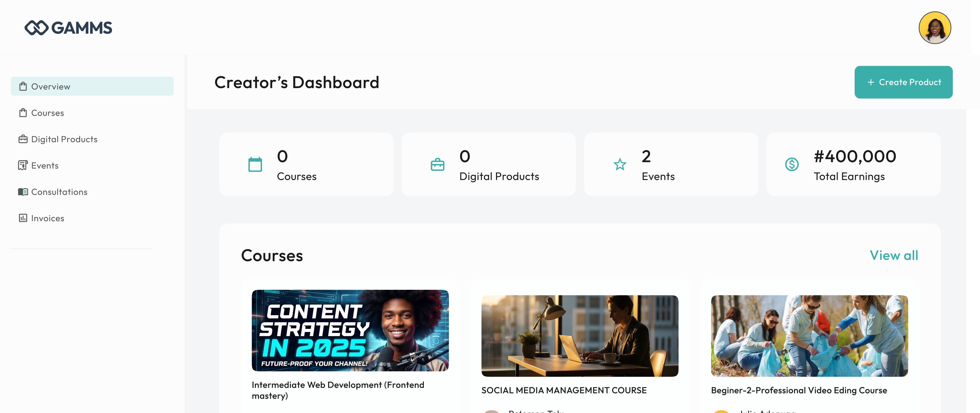Click the star icon on Events card

[620, 165]
